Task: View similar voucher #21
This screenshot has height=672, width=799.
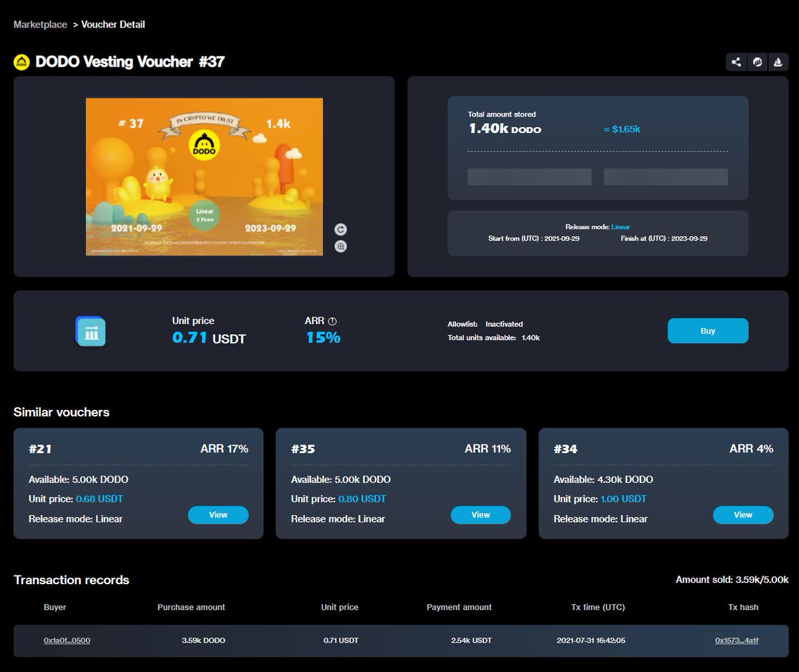Action: [x=218, y=515]
